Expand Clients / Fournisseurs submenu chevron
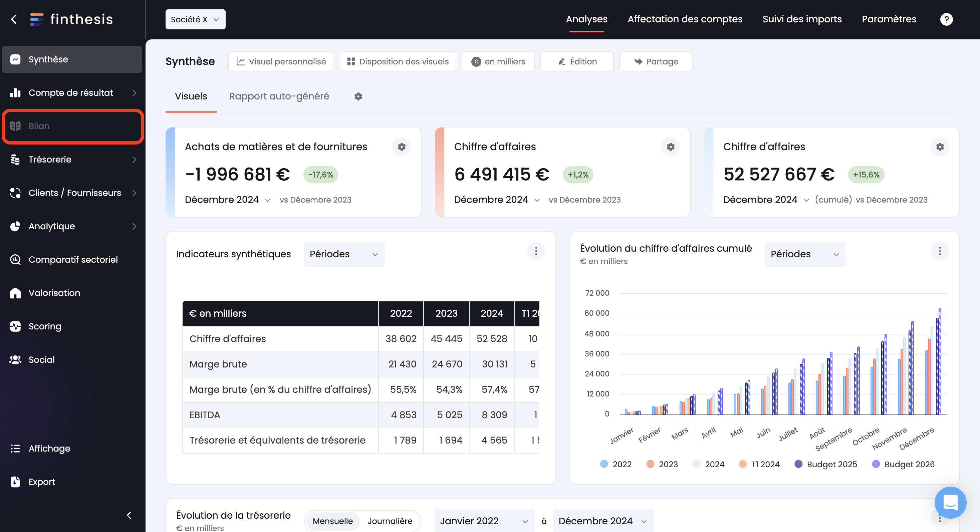The height and width of the screenshot is (532, 980). pyautogui.click(x=134, y=193)
